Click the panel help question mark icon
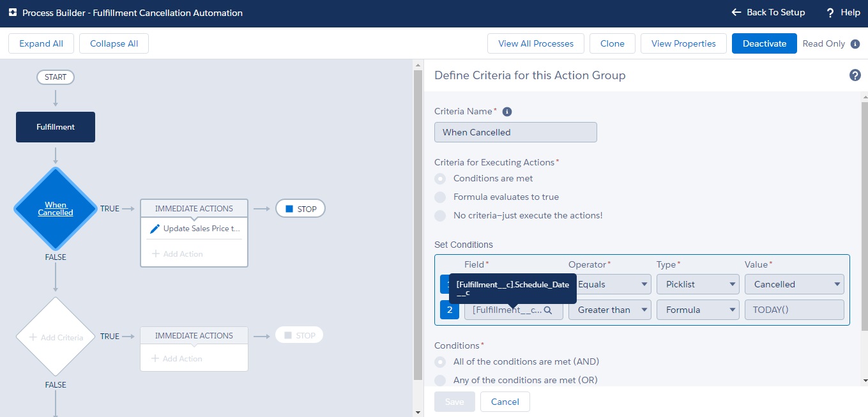 [855, 75]
